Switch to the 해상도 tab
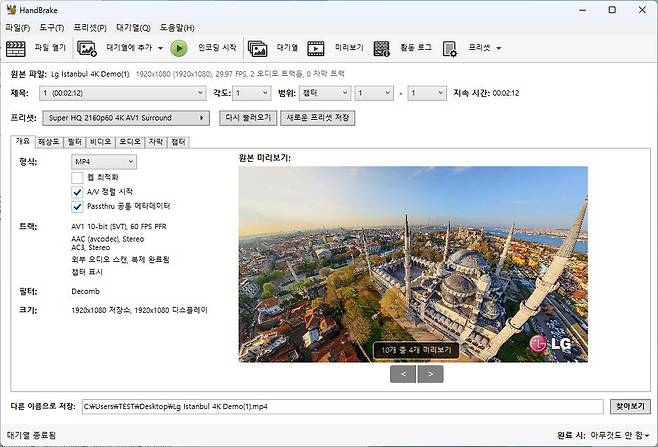 pos(49,142)
